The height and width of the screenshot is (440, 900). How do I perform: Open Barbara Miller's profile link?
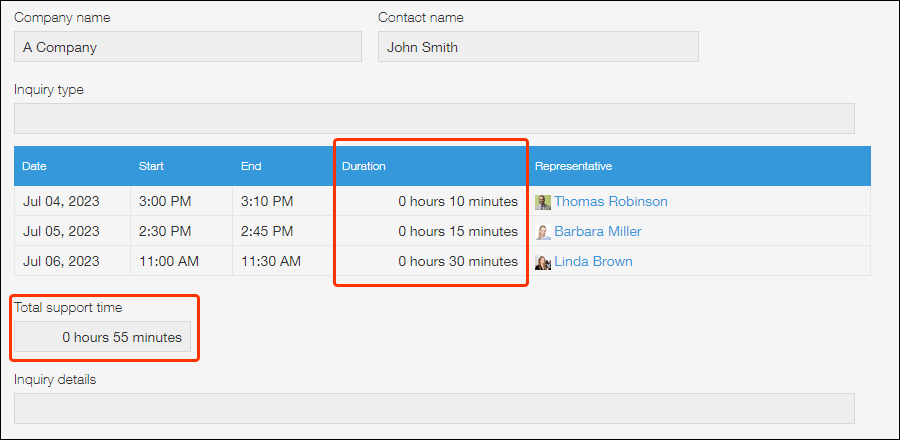coord(597,231)
